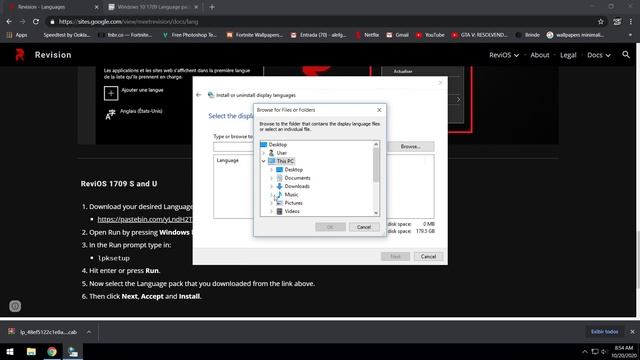Click the browser forward arrow
640x360 pixels.
point(22,22)
